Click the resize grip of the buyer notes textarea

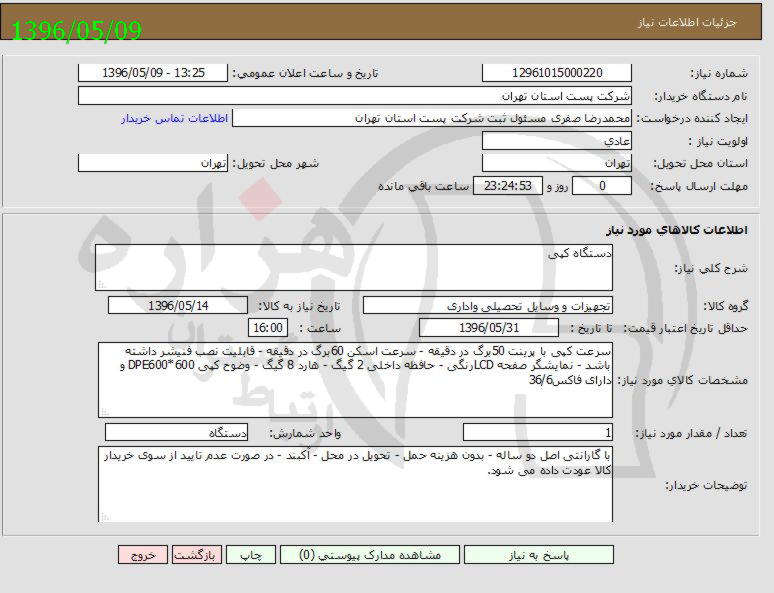click(x=104, y=516)
